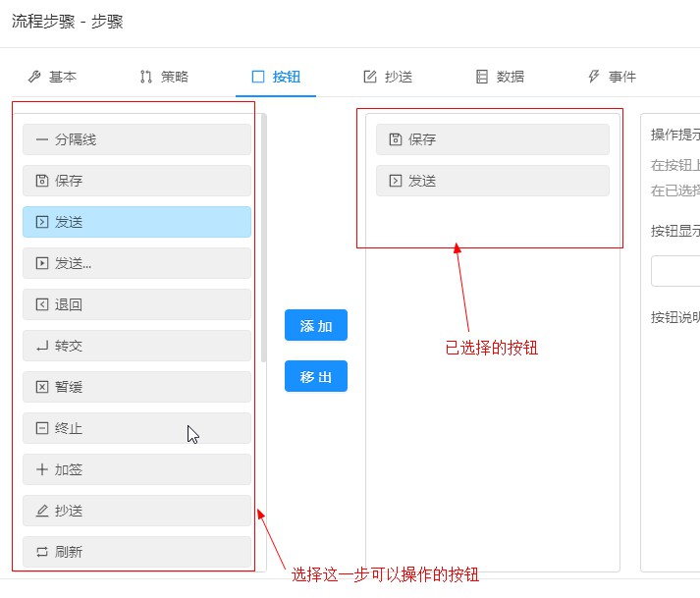Click the minus-box icon of 终止
Viewport: 700px width, 598px height.
click(42, 428)
